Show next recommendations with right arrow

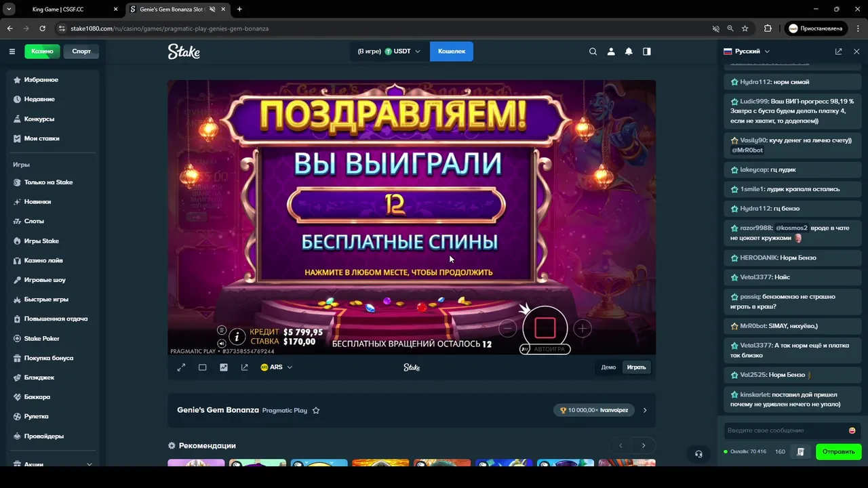pyautogui.click(x=644, y=445)
